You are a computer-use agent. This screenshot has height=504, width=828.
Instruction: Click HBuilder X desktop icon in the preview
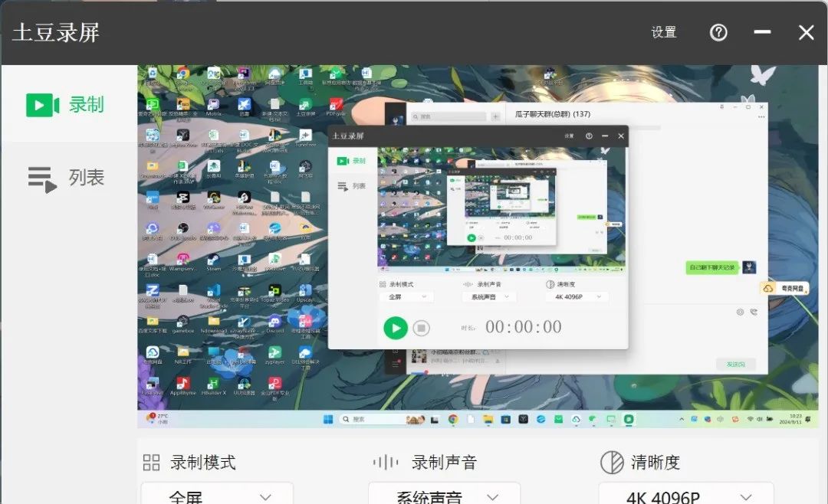pyautogui.click(x=213, y=386)
